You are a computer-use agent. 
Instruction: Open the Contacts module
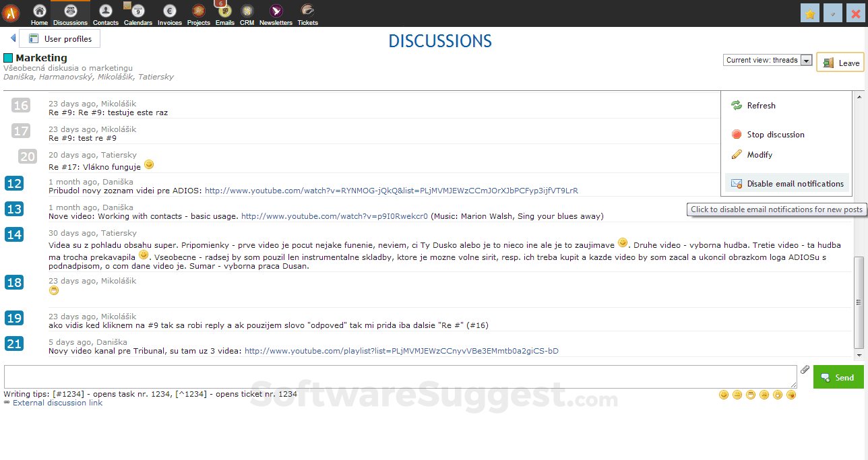coord(105,14)
